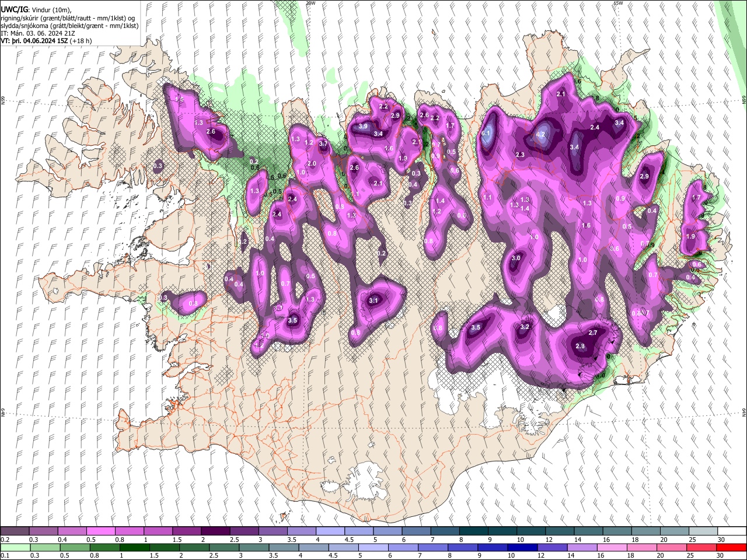This screenshot has width=747, height=560.
Task: Click the 'Vindur (10m)' text in header
Action: (51, 10)
